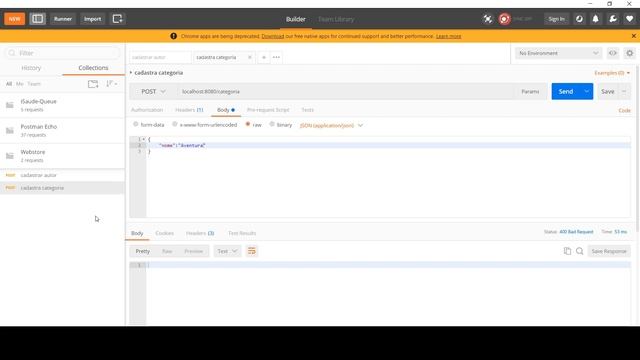Open the Examples dropdown

(612, 73)
